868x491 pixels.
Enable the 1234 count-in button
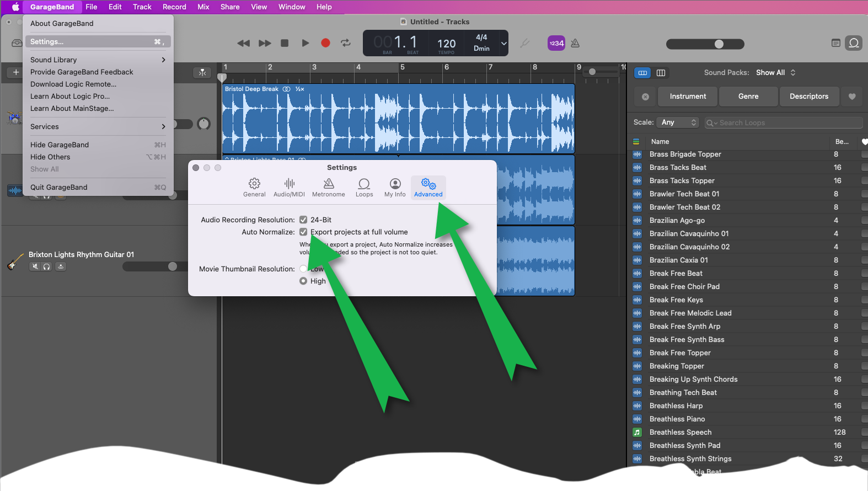tap(556, 43)
